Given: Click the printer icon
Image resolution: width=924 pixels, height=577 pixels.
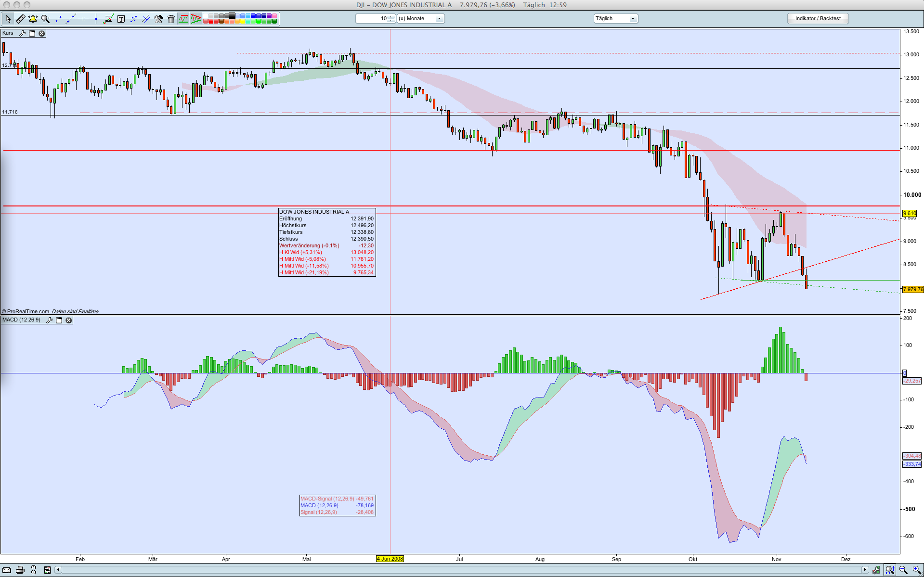Looking at the screenshot, I should pos(20,570).
